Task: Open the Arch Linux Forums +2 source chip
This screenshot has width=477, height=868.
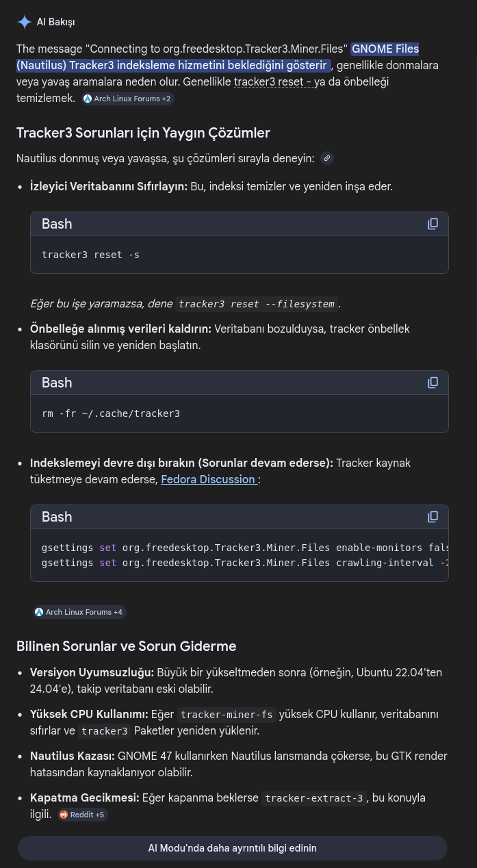Action: 127,99
